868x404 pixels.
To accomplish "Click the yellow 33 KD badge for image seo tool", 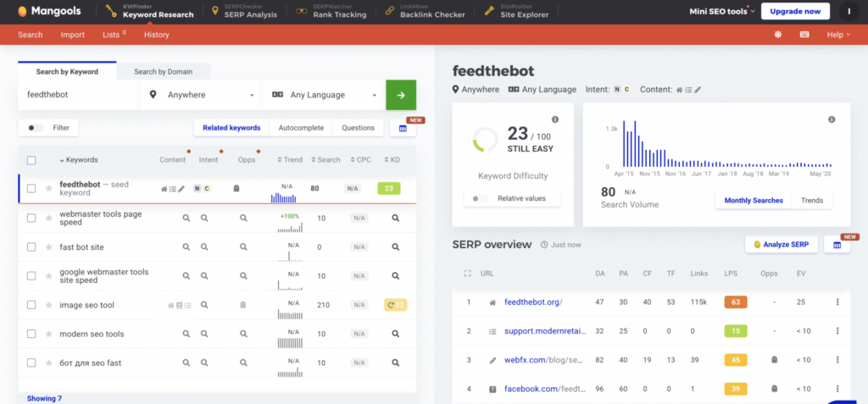I will (395, 305).
